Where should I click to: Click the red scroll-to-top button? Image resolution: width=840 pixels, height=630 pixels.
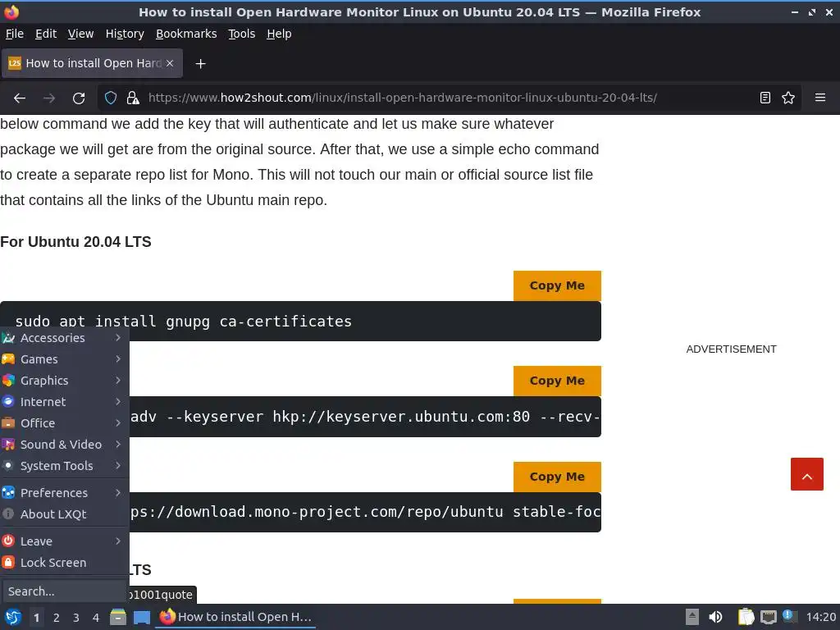coord(807,474)
